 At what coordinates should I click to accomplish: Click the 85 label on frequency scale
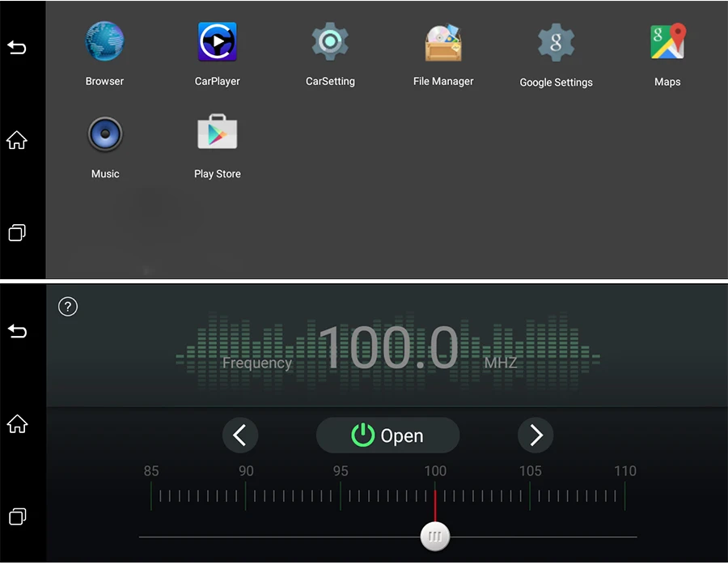(151, 471)
